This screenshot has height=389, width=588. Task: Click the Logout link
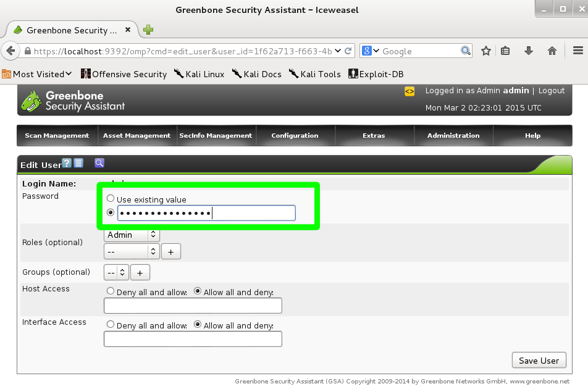551,91
